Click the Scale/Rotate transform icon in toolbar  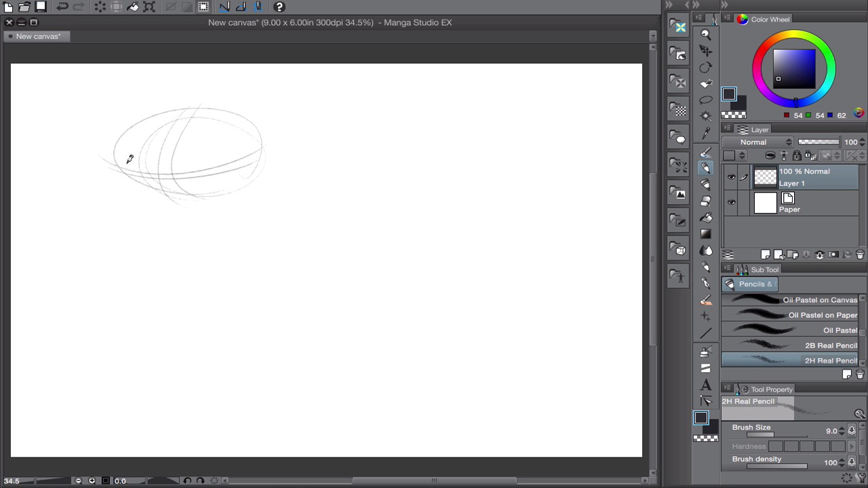tap(149, 7)
